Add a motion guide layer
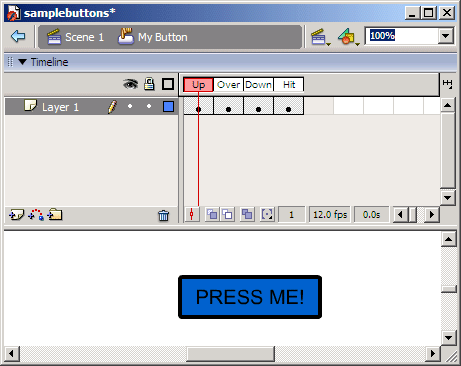 36,215
